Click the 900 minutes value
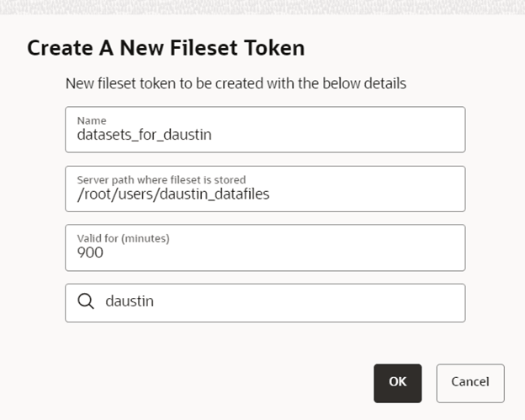The image size is (525, 420). click(x=90, y=252)
